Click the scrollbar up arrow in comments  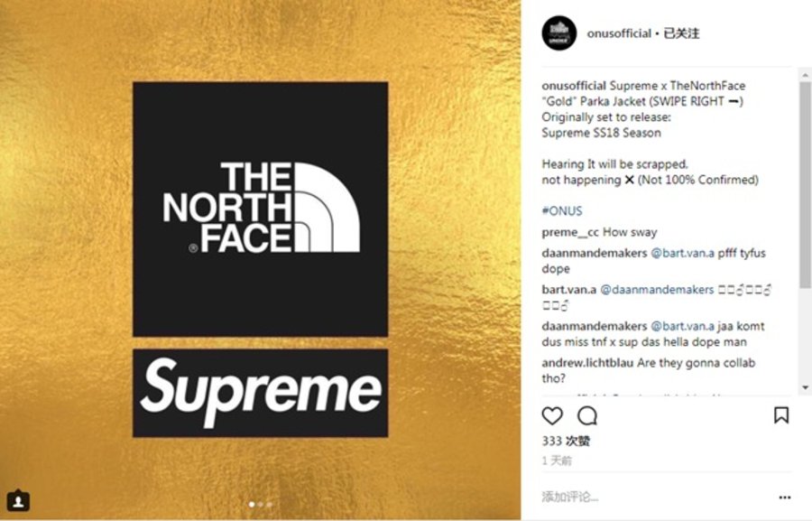coord(805,74)
